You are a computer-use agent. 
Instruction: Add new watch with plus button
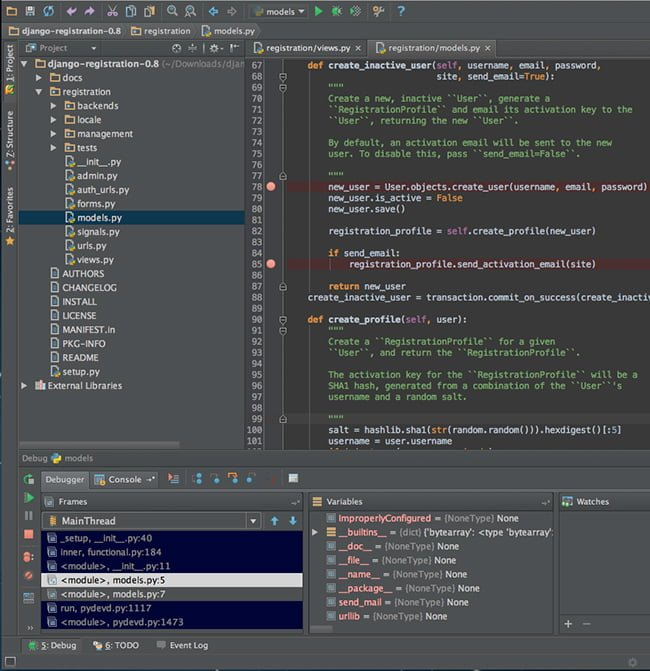click(568, 624)
